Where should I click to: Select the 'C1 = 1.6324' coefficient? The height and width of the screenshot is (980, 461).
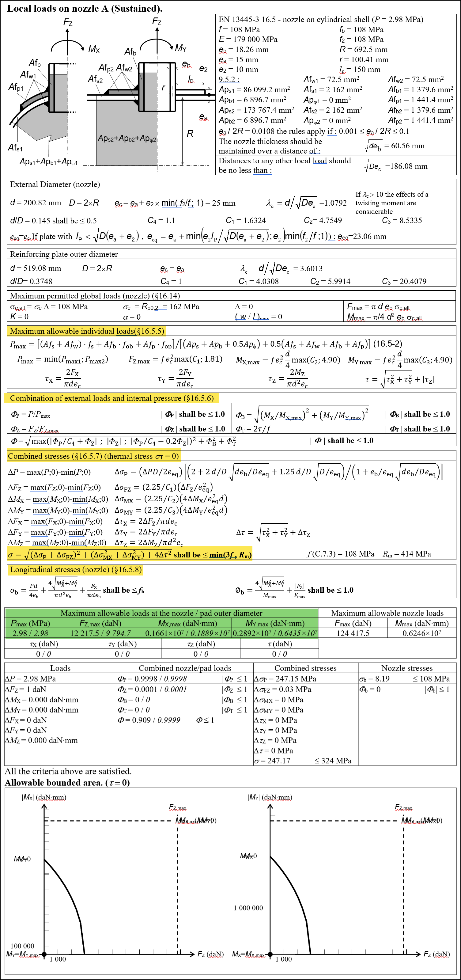pyautogui.click(x=246, y=221)
